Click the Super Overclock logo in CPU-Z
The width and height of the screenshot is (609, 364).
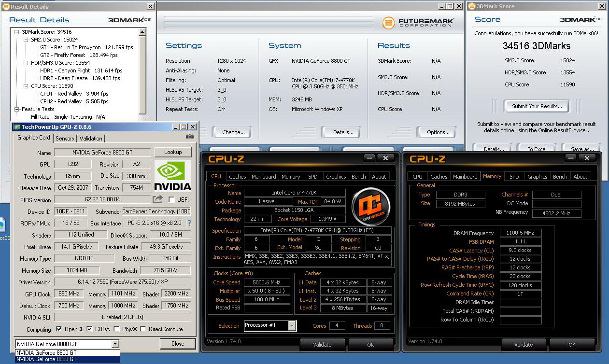coord(371,207)
